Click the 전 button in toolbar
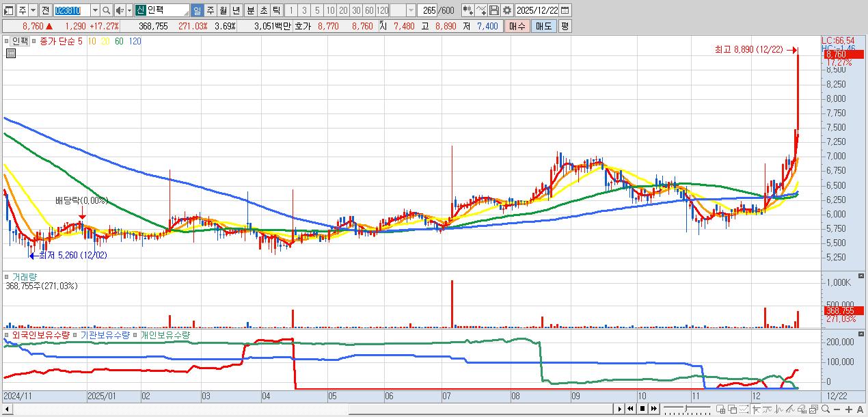 click(46, 10)
